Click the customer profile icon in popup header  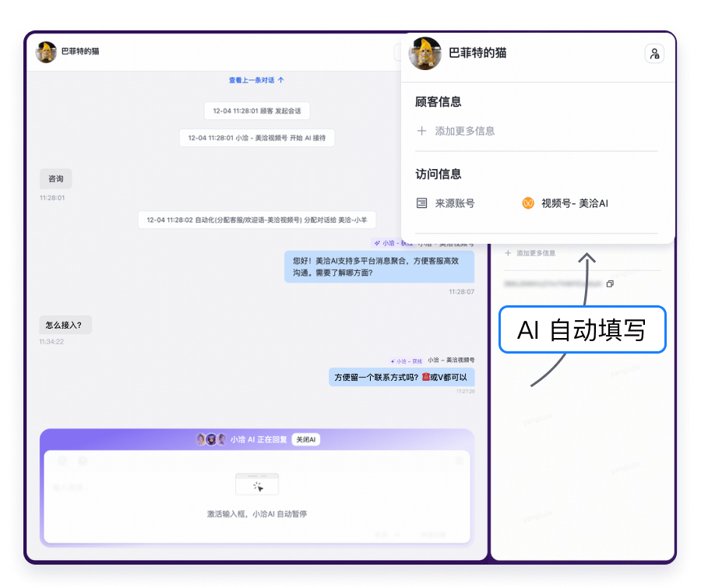(654, 54)
